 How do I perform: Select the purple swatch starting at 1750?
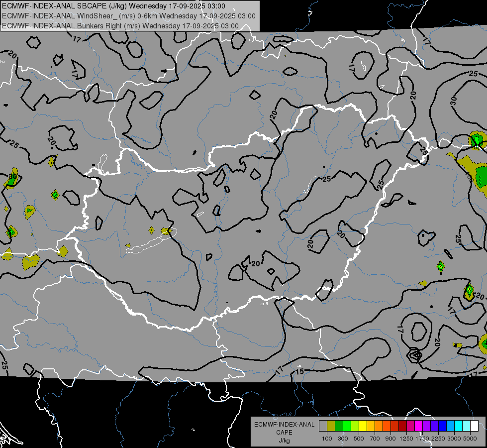pyautogui.click(x=427, y=426)
